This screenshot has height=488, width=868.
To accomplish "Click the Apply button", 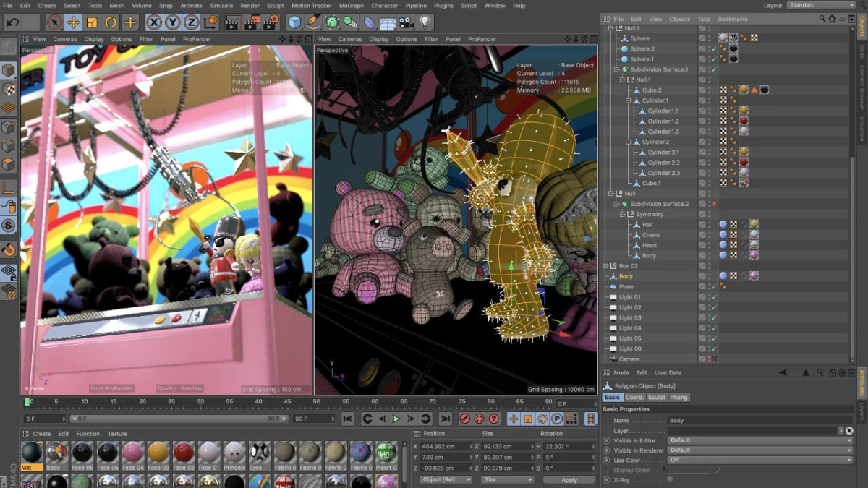I will click(x=569, y=480).
